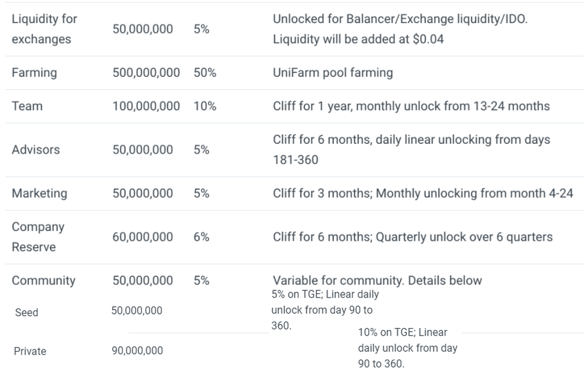
Task: Click the "Team" row label
Action: click(27, 106)
